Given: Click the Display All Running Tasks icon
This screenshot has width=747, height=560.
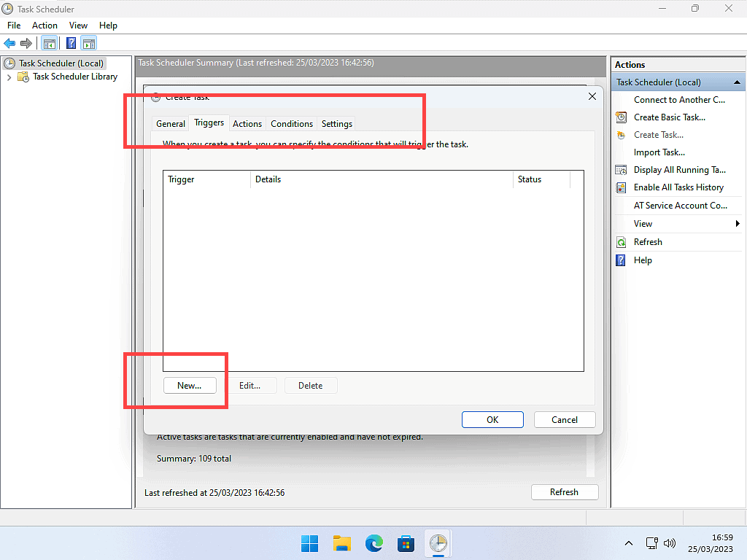Looking at the screenshot, I should (x=621, y=170).
